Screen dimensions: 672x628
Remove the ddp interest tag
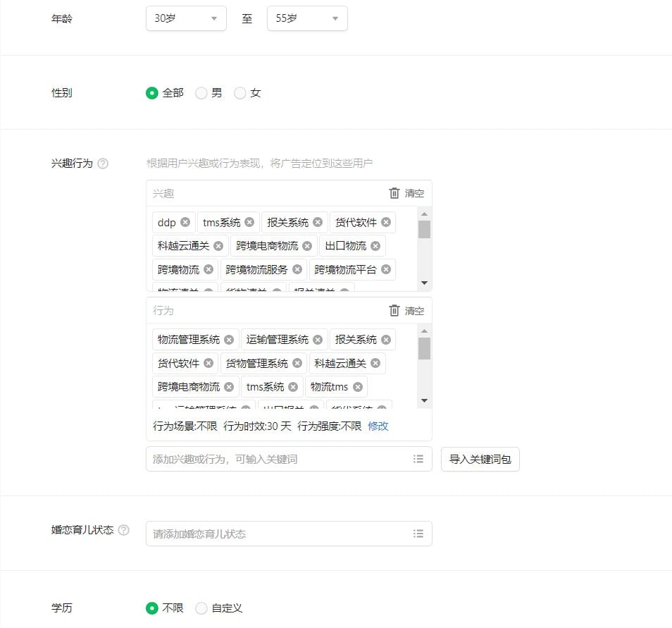pos(185,222)
